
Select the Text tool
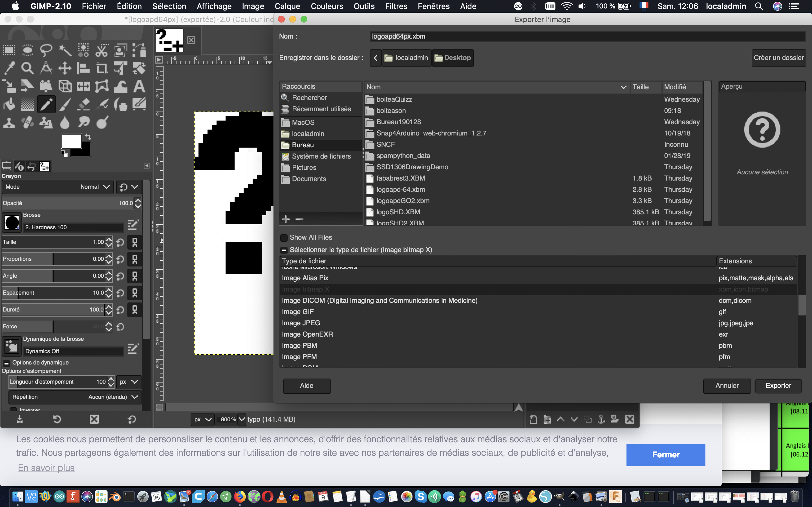tap(139, 86)
